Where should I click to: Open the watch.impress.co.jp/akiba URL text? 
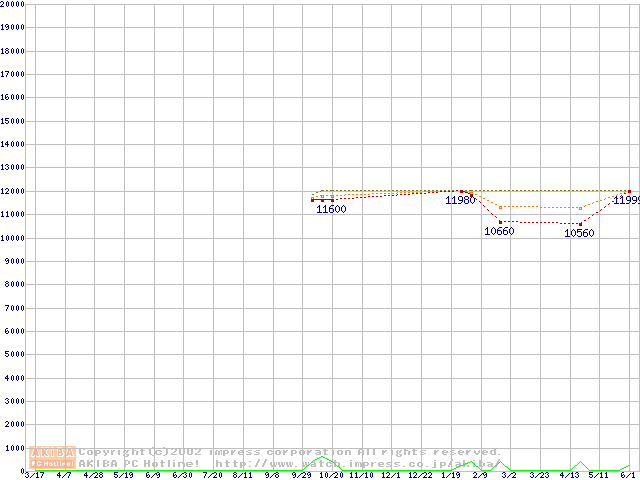click(x=355, y=464)
